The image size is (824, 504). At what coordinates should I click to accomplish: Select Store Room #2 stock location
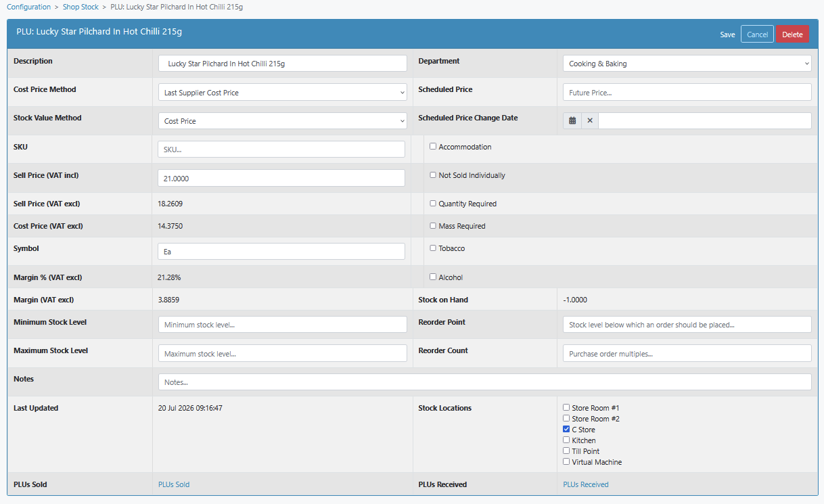click(x=566, y=418)
